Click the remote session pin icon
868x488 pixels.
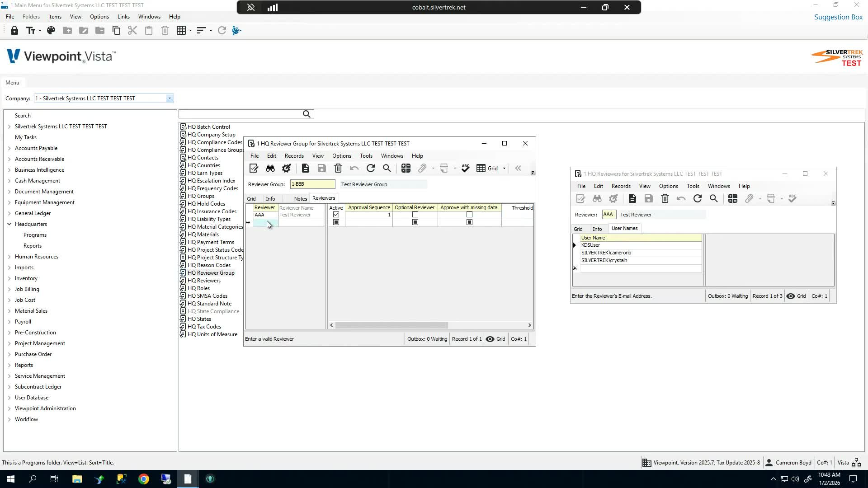tap(251, 7)
